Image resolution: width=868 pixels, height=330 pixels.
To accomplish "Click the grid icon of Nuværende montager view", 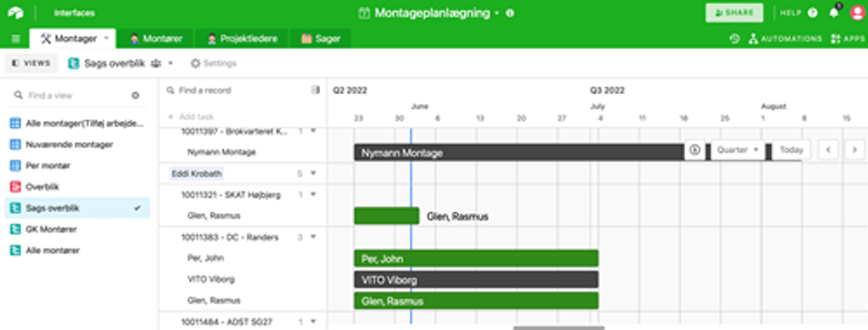I will coord(15,145).
